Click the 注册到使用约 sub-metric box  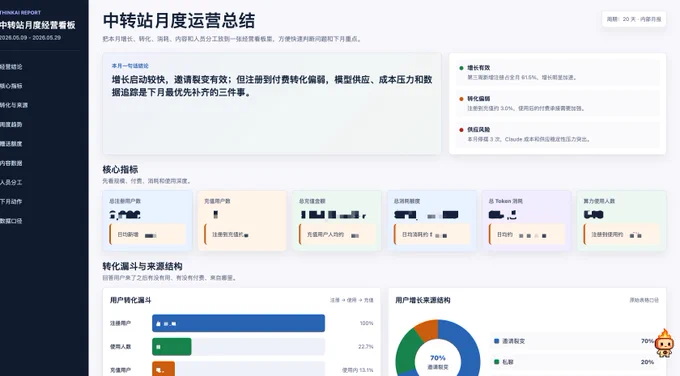(621, 235)
